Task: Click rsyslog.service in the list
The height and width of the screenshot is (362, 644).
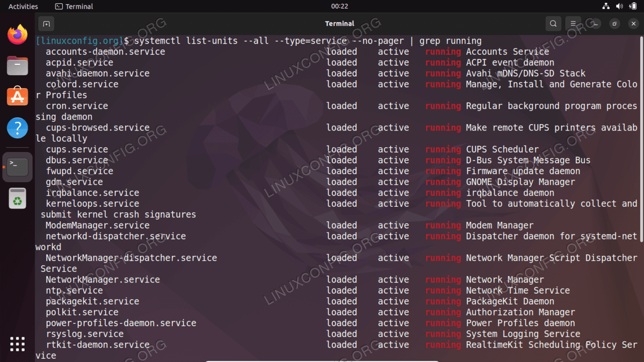Action: [85, 334]
